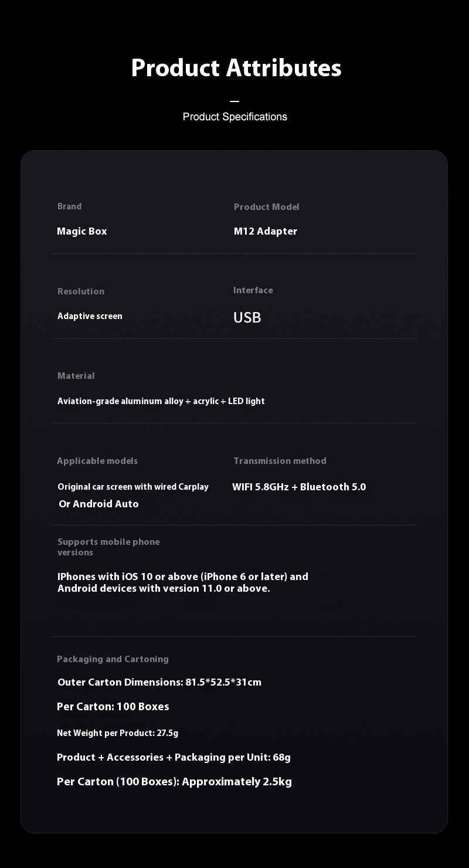Click the Material label

76,376
